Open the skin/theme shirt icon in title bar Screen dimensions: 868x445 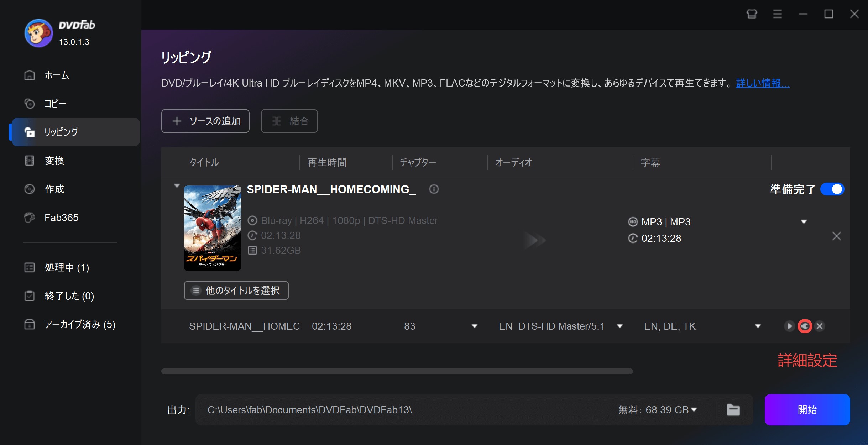[x=752, y=14]
